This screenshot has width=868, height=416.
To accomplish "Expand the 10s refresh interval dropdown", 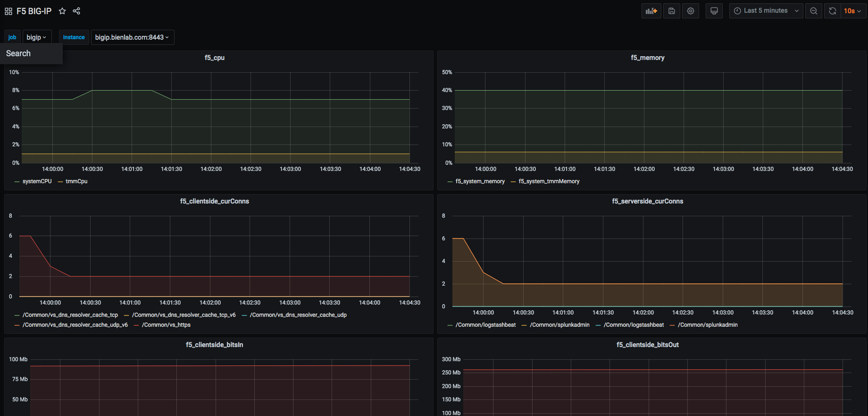I will click(852, 11).
